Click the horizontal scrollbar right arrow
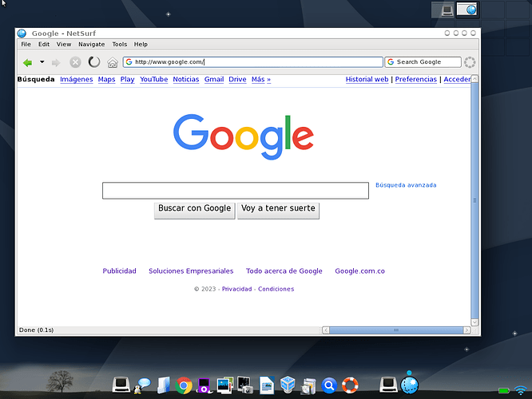Image resolution: width=532 pixels, height=399 pixels. coord(466,330)
